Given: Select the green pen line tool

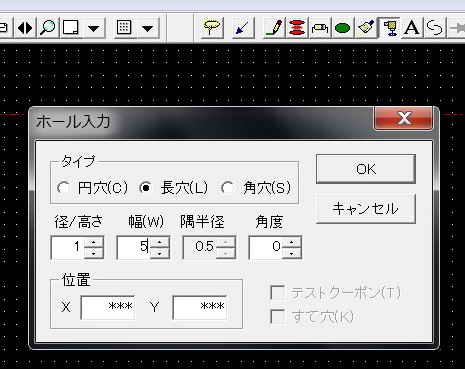Looking at the screenshot, I should [274, 28].
